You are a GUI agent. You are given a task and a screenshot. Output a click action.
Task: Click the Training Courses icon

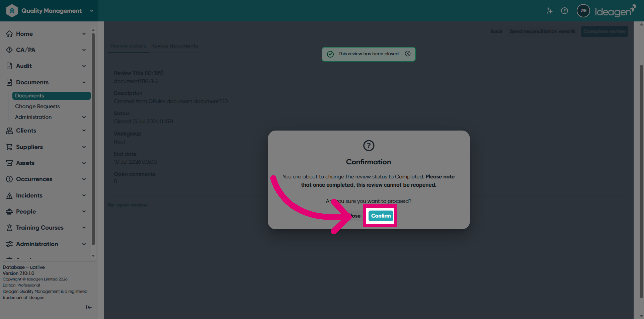[x=9, y=228]
